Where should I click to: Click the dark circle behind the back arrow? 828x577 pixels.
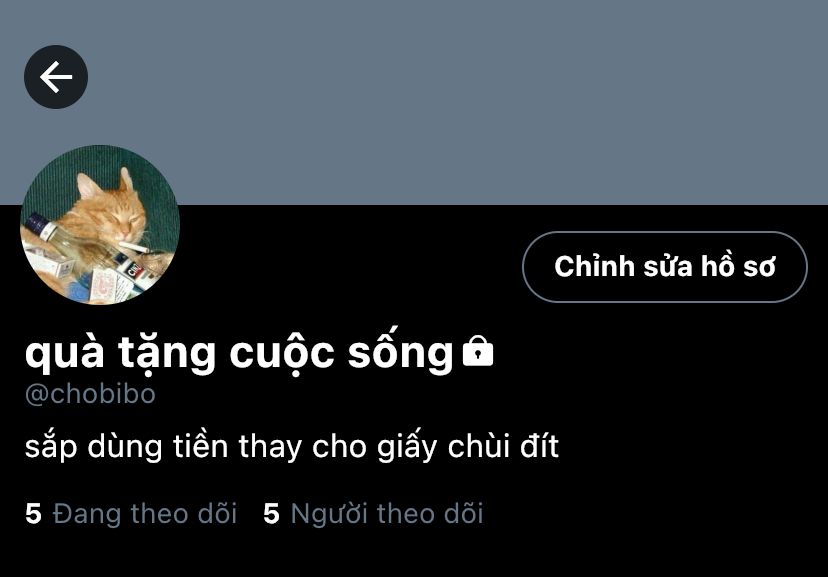pyautogui.click(x=56, y=77)
